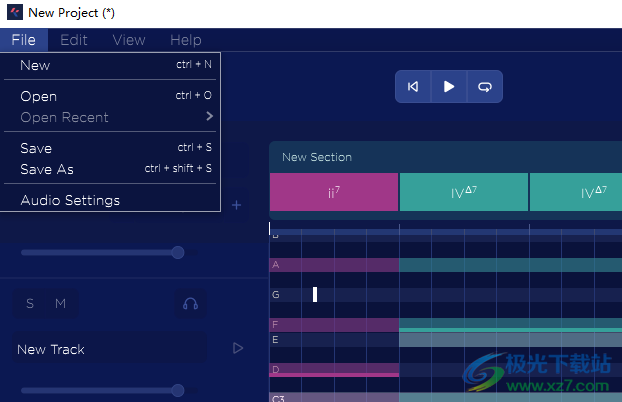
Task: Choose New from the File menu
Action: (x=35, y=65)
